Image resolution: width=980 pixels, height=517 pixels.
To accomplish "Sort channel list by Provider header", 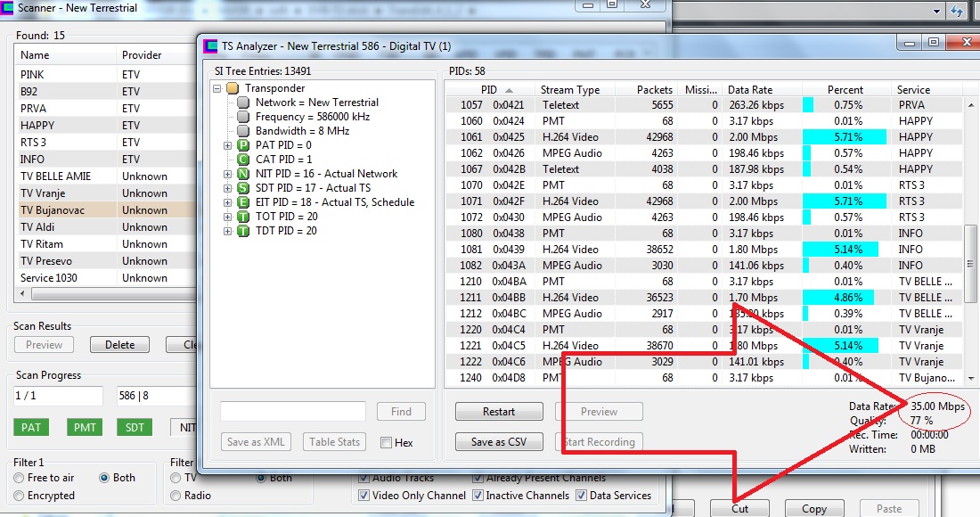I will [156, 55].
